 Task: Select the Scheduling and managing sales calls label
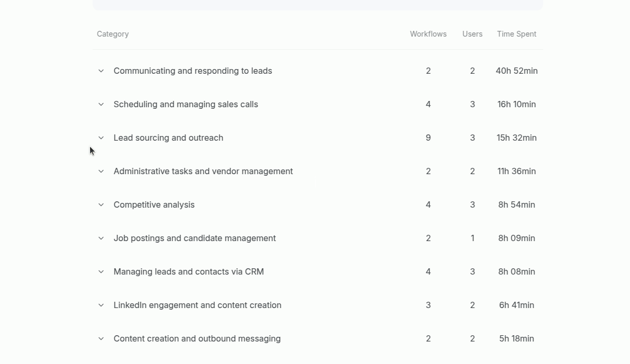coord(185,104)
